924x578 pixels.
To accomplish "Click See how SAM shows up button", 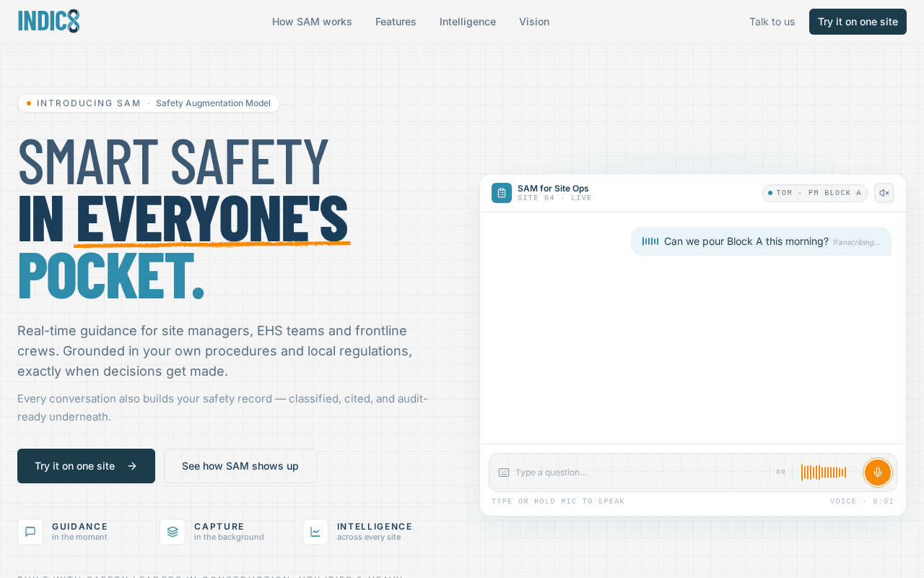I will click(x=240, y=466).
